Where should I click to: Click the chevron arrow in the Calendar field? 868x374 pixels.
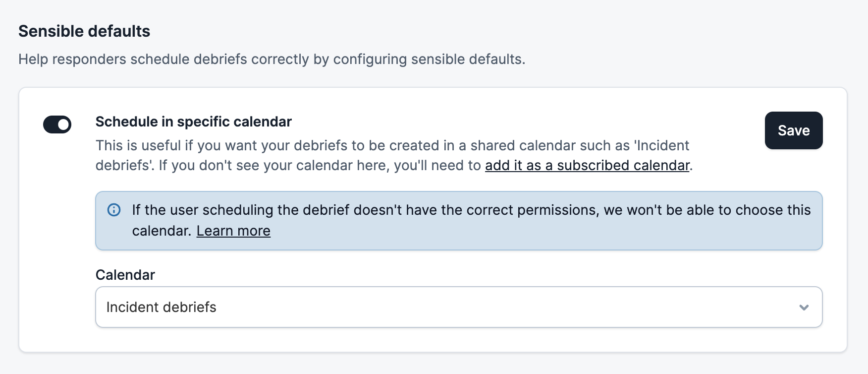coord(804,308)
